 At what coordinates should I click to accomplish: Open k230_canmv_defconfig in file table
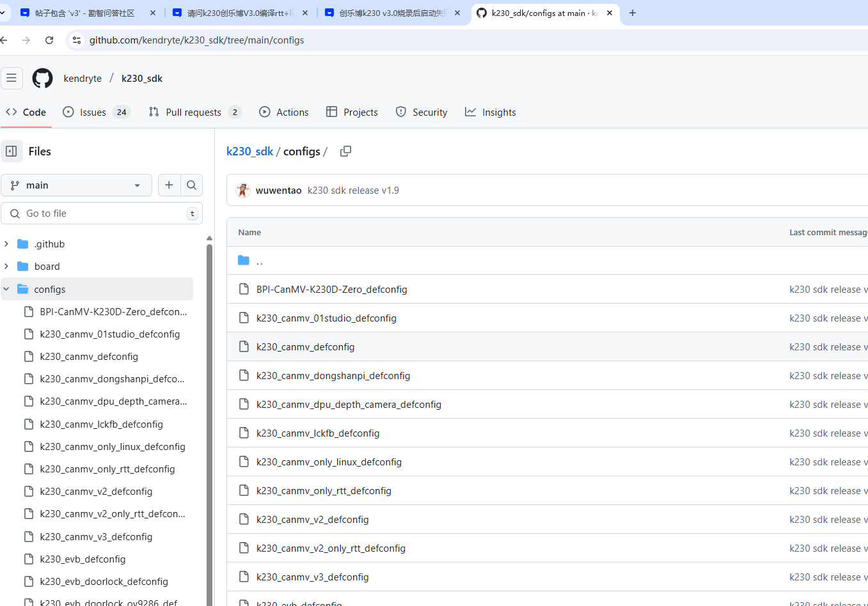305,347
